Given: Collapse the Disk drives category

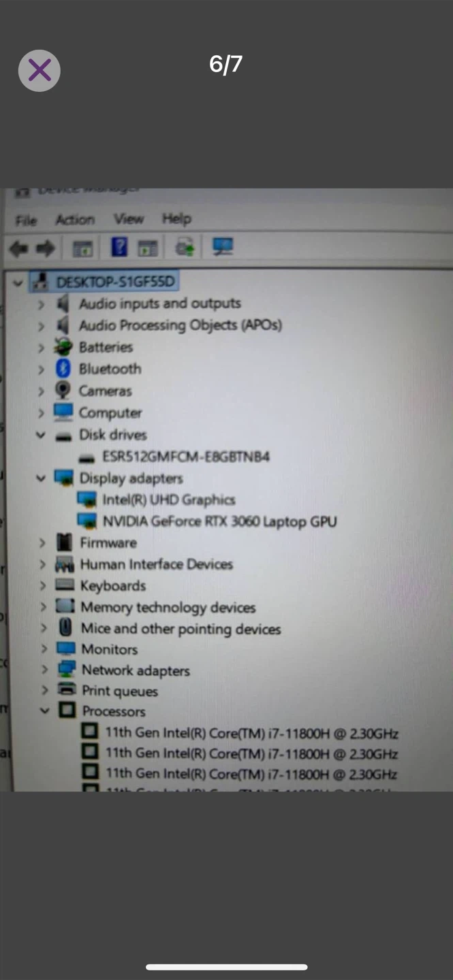Looking at the screenshot, I should coord(40,435).
